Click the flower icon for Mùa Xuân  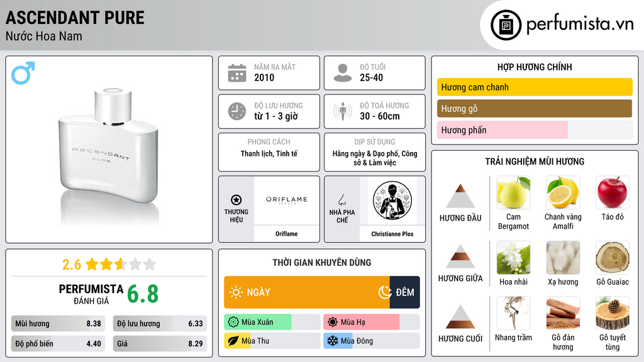[233, 322]
